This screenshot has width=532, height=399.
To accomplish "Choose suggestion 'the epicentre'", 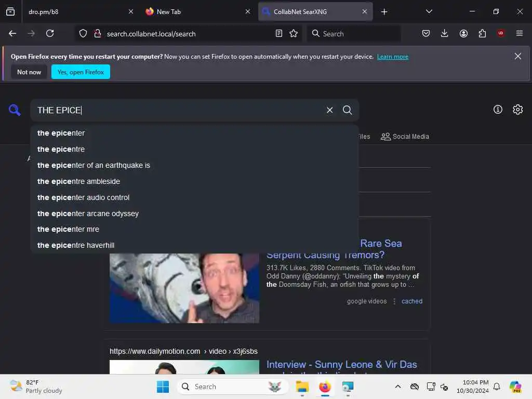I will click(x=194, y=149).
